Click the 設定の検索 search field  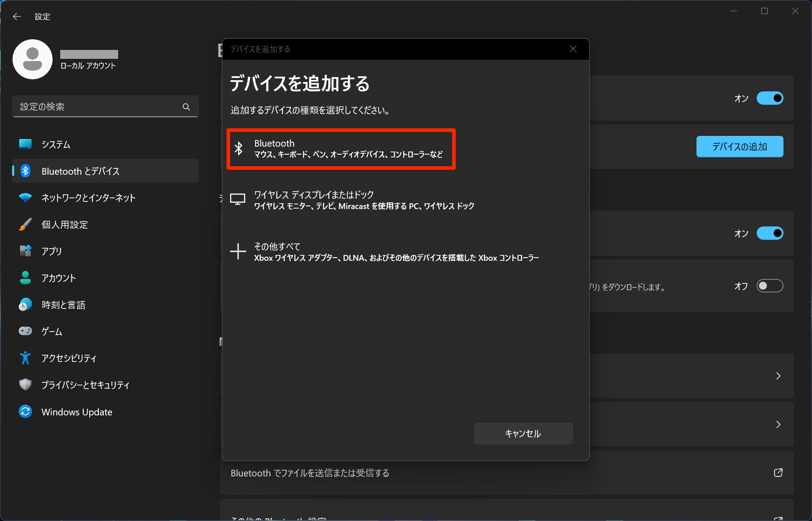pos(105,107)
